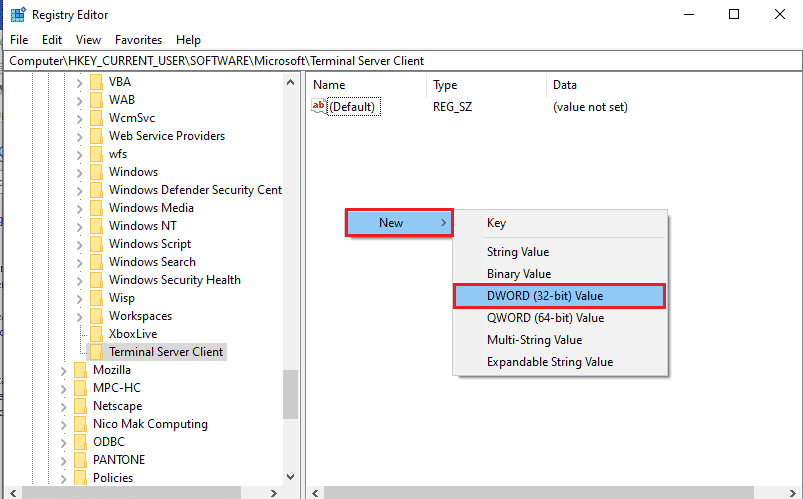The image size is (803, 499).
Task: Expand the Netscape key
Action: (64, 407)
